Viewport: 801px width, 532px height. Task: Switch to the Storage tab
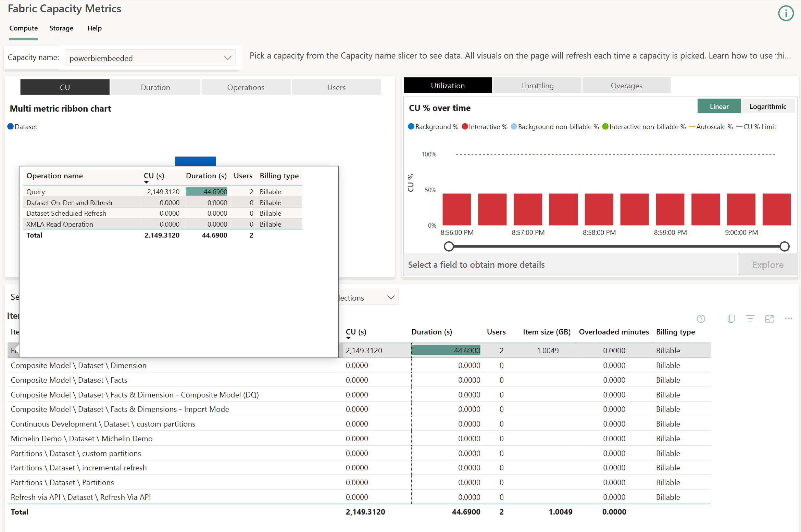61,28
